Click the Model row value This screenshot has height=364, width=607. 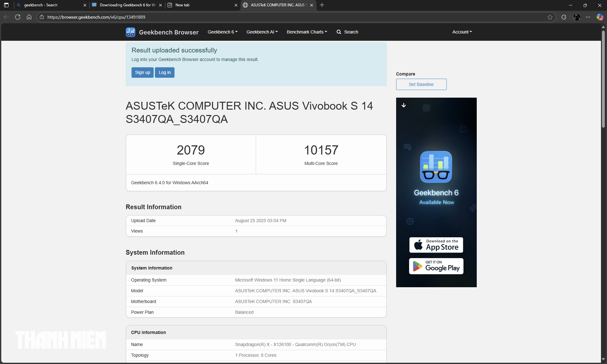pos(305,291)
